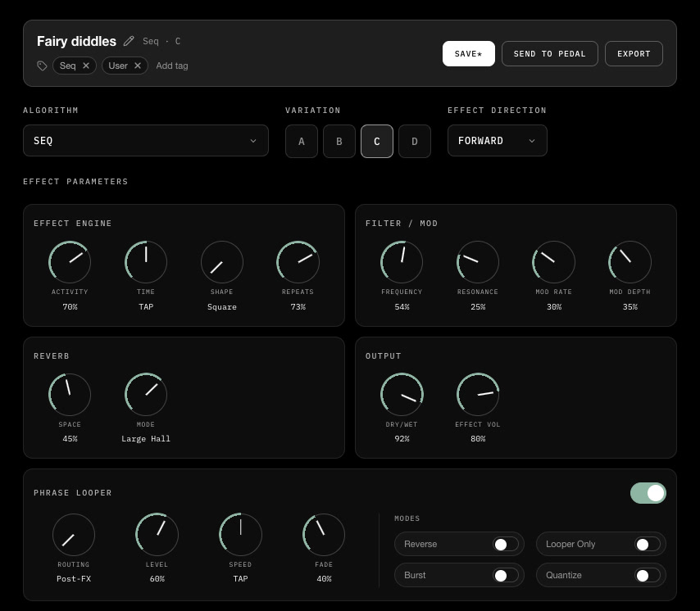Remove the User tag with its X

coord(138,66)
